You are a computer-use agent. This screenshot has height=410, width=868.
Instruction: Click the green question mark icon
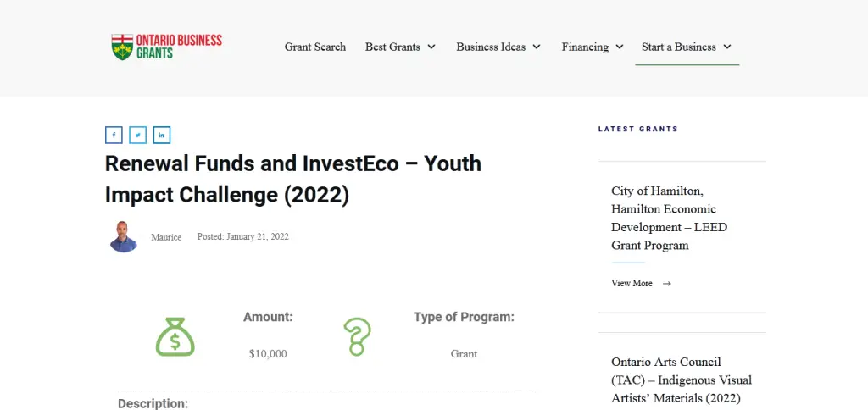pos(357,336)
